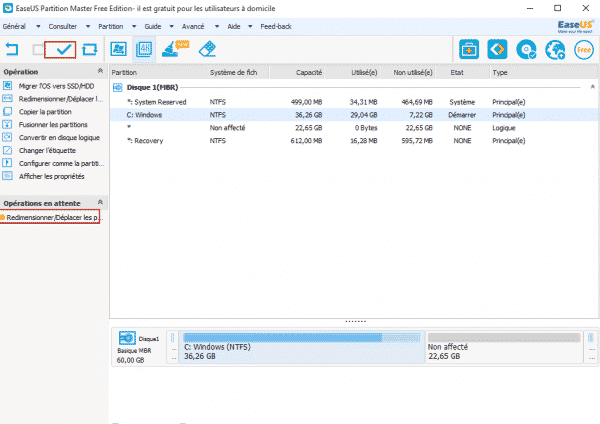This screenshot has height=424, width=600.
Task: Click the Disque 1(MBR) header disk icon
Action: point(117,88)
